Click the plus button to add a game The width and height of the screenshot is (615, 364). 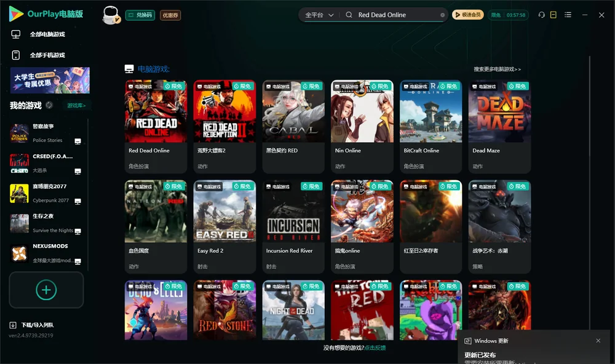(x=46, y=290)
